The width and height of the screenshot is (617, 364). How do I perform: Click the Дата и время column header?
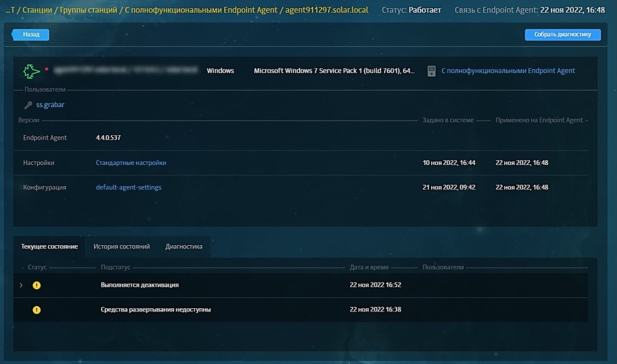pyautogui.click(x=369, y=267)
